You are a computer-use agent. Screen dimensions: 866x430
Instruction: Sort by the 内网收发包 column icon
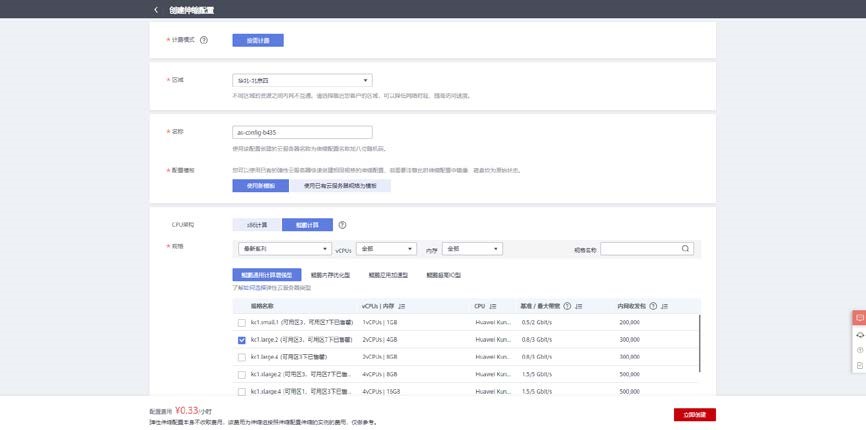click(664, 306)
